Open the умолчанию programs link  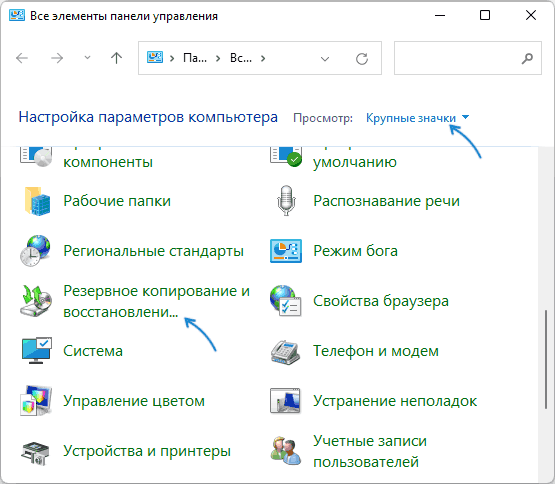pos(355,162)
